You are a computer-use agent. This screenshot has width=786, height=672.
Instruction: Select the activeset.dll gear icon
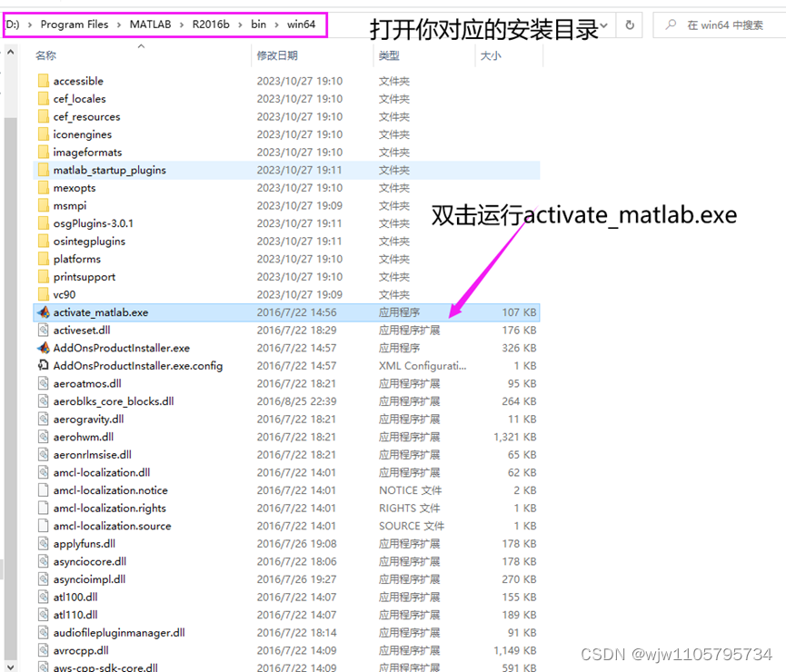(x=43, y=330)
